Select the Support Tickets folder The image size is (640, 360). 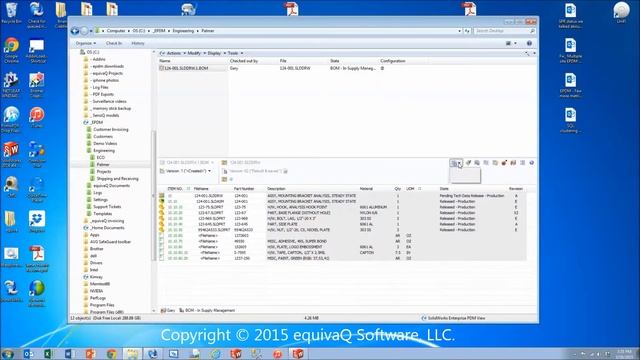pyautogui.click(x=107, y=207)
